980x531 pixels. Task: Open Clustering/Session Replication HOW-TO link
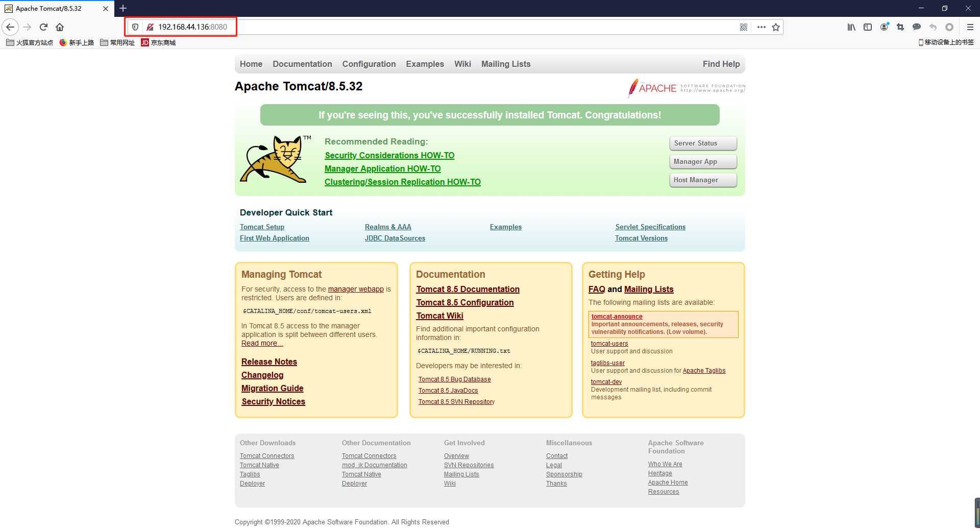pos(403,182)
